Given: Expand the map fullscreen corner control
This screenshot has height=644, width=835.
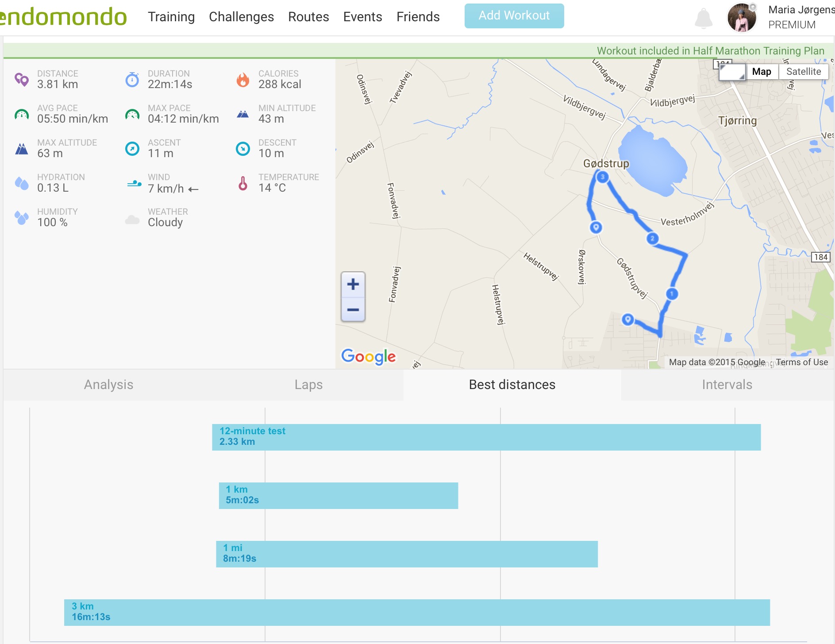Looking at the screenshot, I should click(732, 72).
